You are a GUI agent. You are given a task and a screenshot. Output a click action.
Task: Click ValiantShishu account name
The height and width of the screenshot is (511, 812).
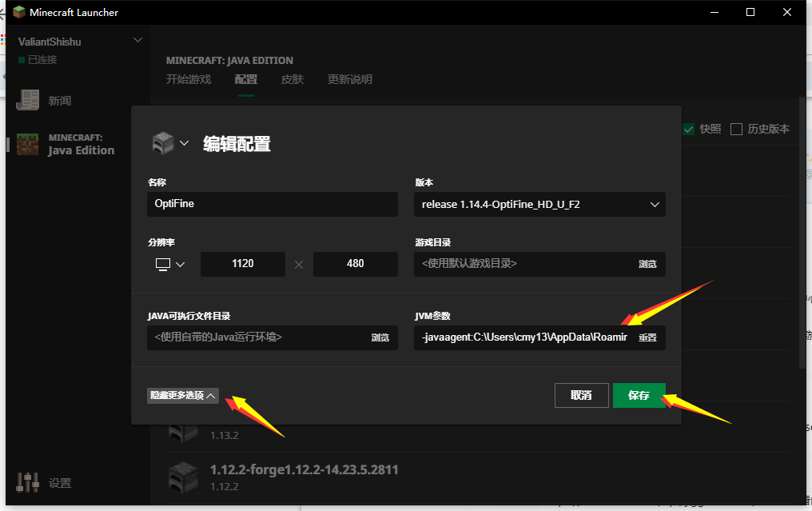click(x=50, y=42)
